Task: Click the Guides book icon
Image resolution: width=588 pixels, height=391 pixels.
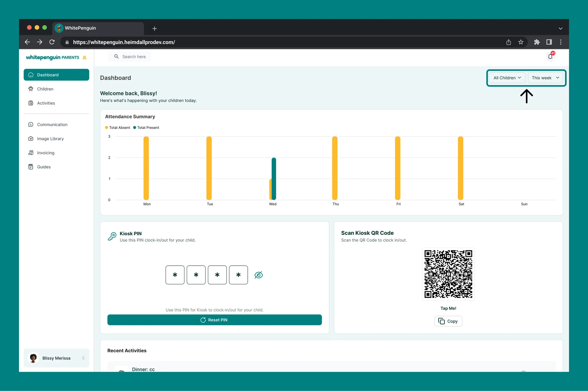Action: (x=31, y=167)
